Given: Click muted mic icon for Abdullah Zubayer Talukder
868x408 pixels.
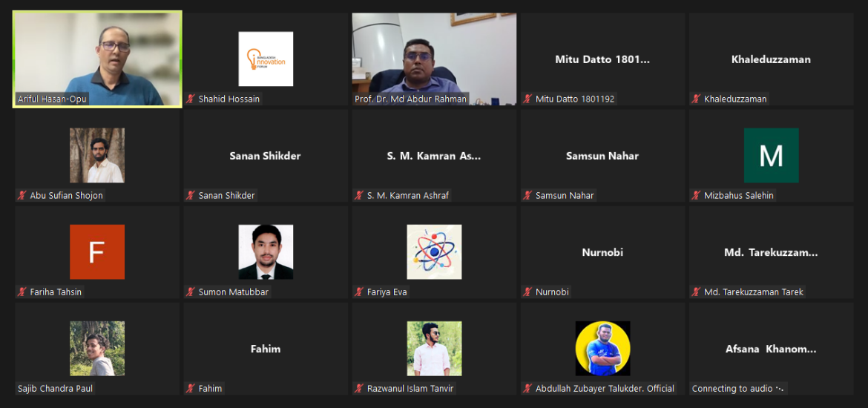Looking at the screenshot, I should click(528, 389).
